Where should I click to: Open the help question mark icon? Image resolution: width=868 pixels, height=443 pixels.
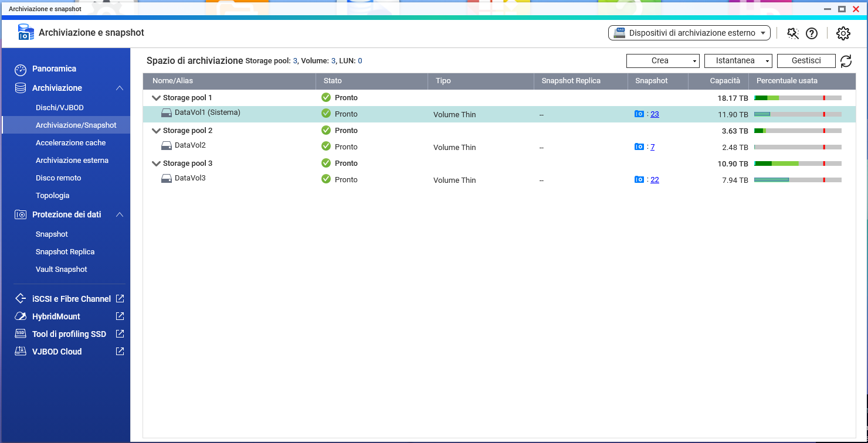tap(812, 33)
